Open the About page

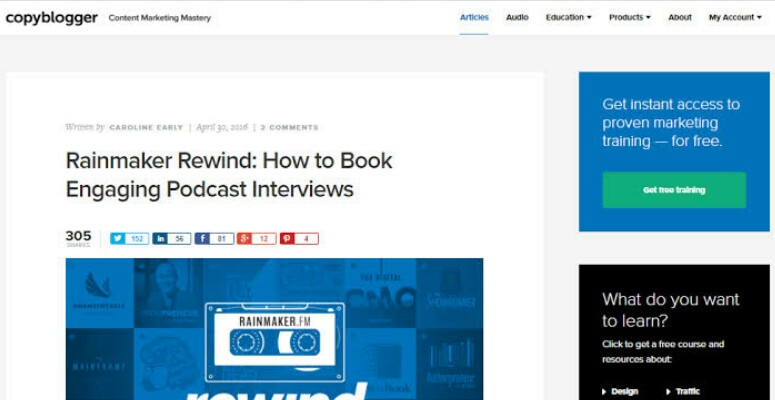click(680, 17)
